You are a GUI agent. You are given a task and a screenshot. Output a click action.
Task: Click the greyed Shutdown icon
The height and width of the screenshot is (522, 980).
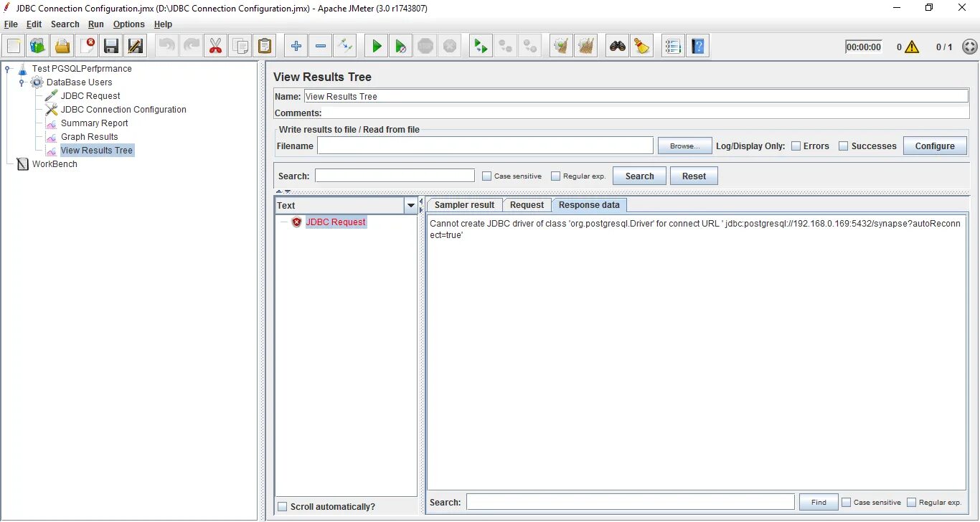450,47
